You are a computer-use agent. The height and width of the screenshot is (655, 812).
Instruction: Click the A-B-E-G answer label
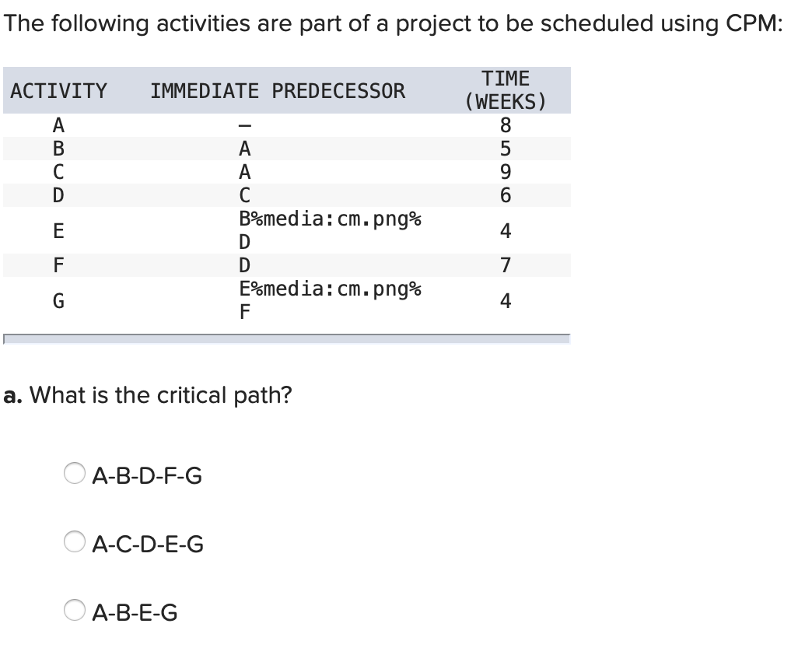click(x=135, y=612)
